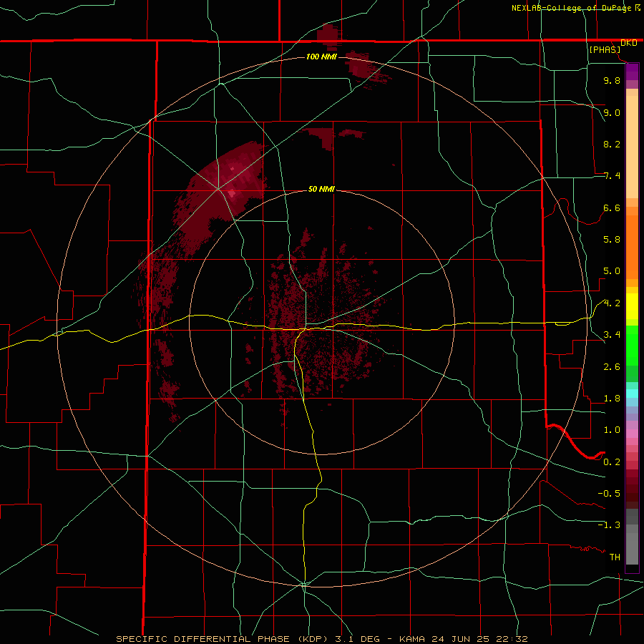The width and height of the screenshot is (644, 644).
Task: Click the -0.5 value on the color scale
Action: pyautogui.click(x=609, y=494)
